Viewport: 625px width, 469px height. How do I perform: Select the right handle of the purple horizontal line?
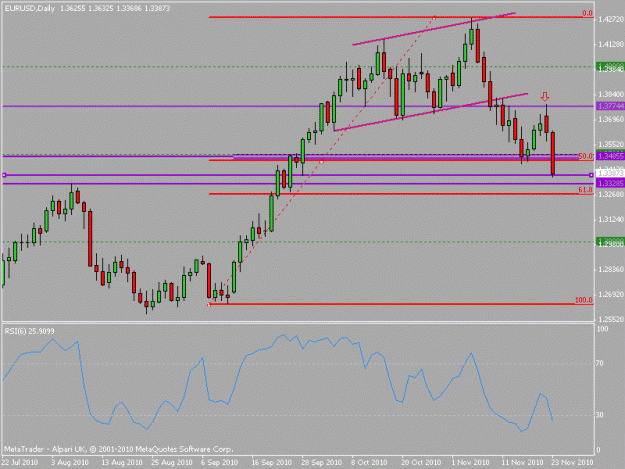pos(591,175)
